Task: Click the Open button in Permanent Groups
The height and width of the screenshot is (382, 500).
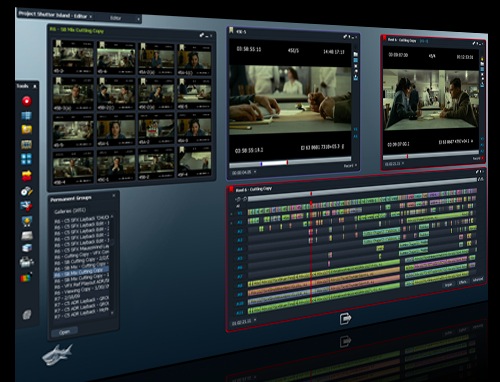Action: pos(64,332)
